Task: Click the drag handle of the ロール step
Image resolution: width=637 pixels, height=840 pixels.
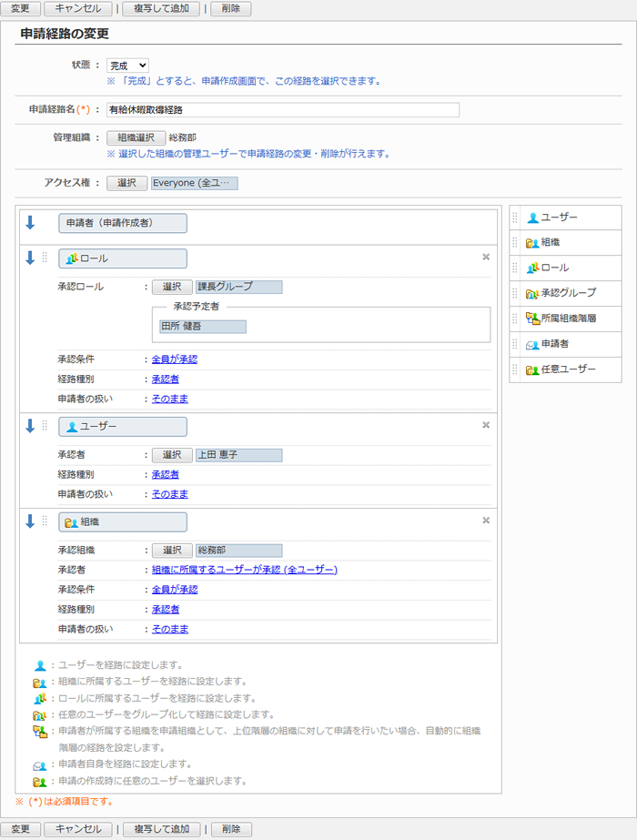Action: 45,258
